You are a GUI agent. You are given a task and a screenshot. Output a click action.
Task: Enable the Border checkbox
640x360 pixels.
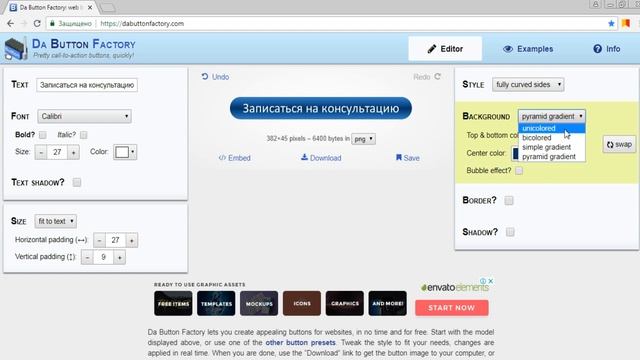pyautogui.click(x=509, y=200)
